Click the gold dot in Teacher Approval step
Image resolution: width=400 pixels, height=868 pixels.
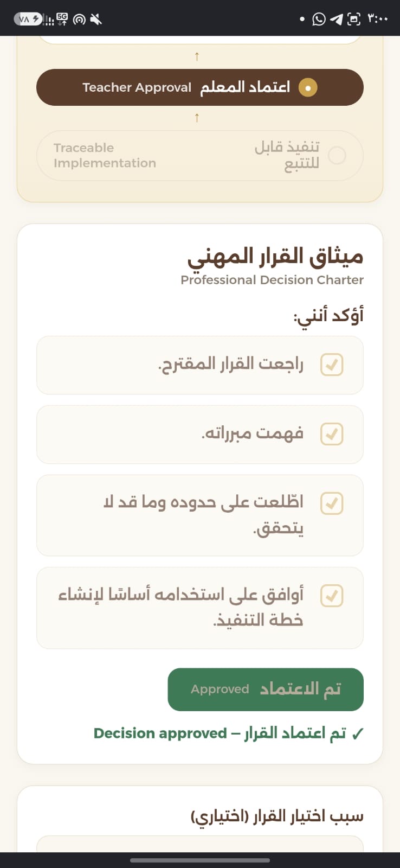(308, 87)
